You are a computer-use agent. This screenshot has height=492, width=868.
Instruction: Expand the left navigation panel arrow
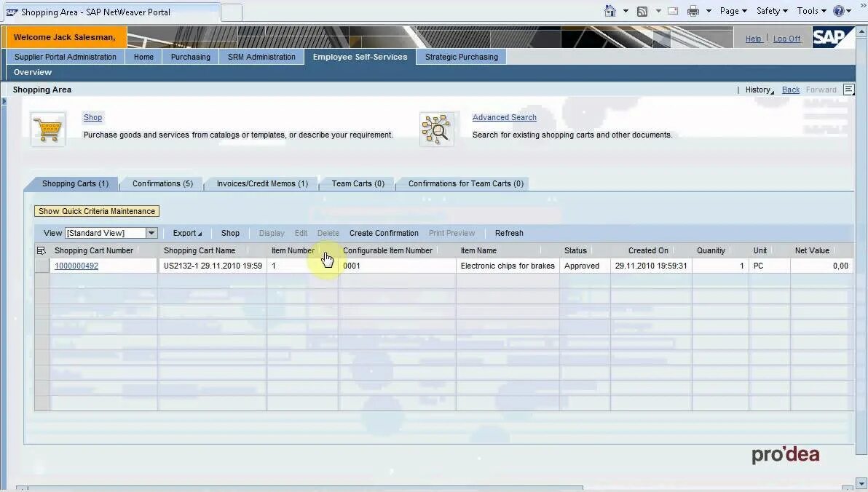click(4, 101)
